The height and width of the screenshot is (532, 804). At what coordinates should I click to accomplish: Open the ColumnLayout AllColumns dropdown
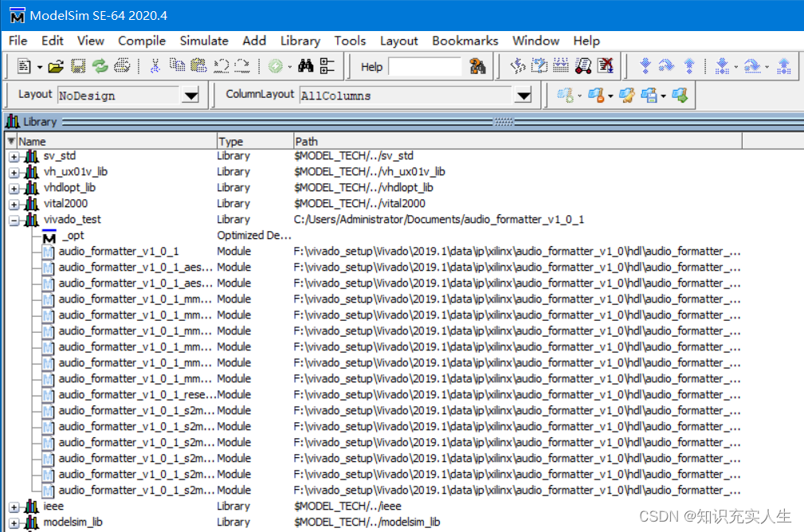524,96
